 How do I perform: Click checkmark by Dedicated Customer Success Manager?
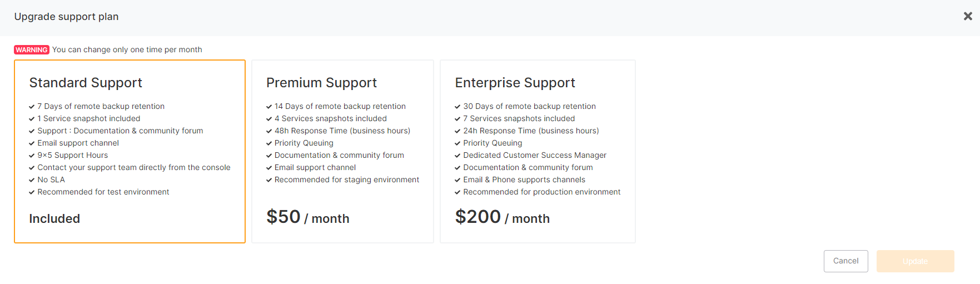coord(458,156)
